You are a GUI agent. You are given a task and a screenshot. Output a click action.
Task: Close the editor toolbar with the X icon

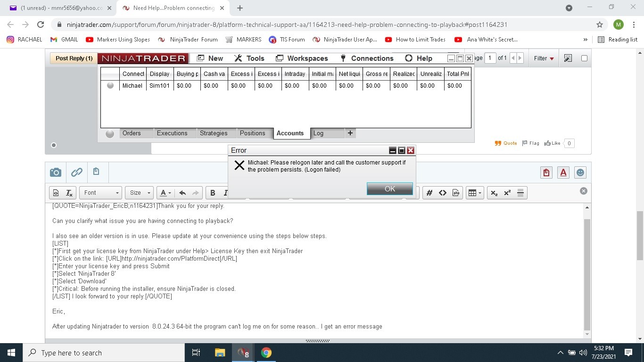tap(583, 191)
